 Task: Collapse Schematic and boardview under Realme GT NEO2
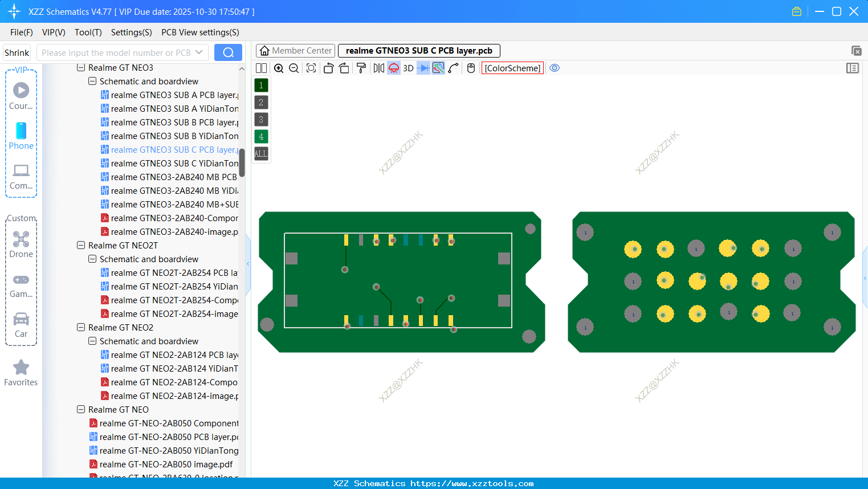click(92, 341)
